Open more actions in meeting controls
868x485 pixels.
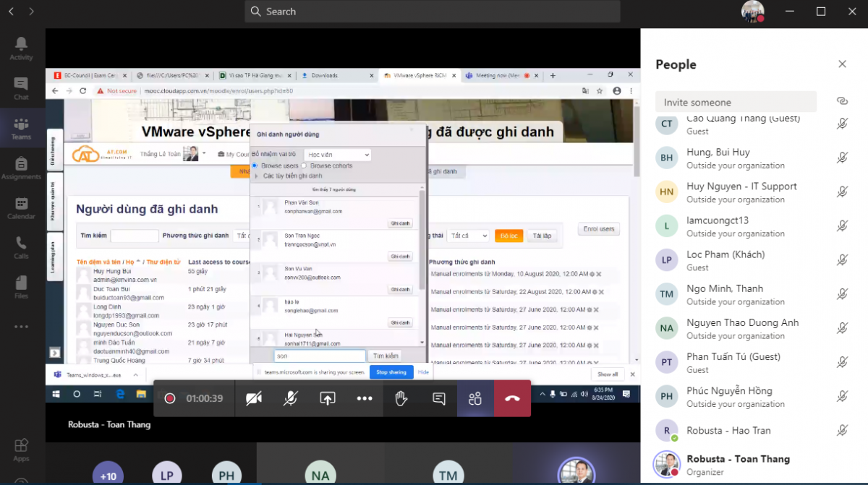[x=365, y=398]
